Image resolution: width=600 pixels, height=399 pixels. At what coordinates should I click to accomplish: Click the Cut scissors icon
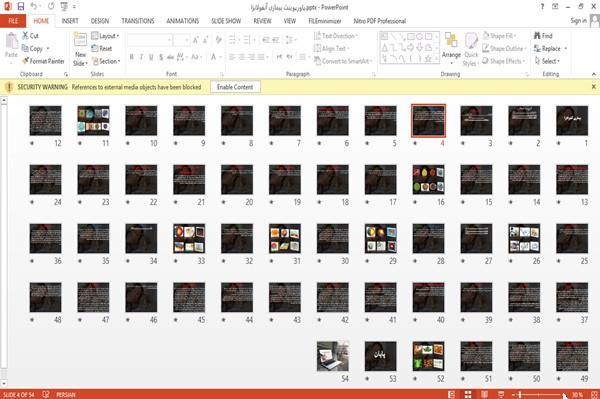click(25, 36)
